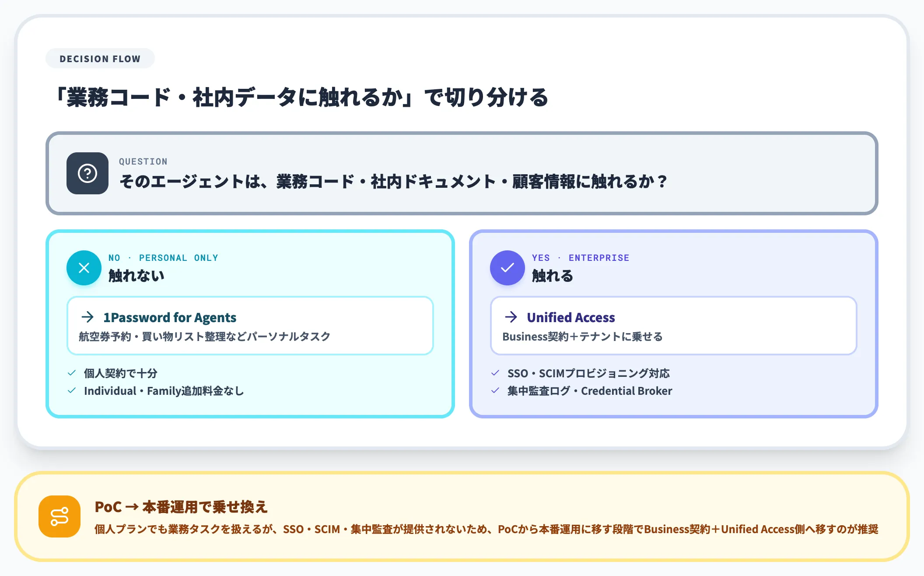Click the heading PoC → 本番運用で乗せ換え
This screenshot has height=576, width=924.
181,507
